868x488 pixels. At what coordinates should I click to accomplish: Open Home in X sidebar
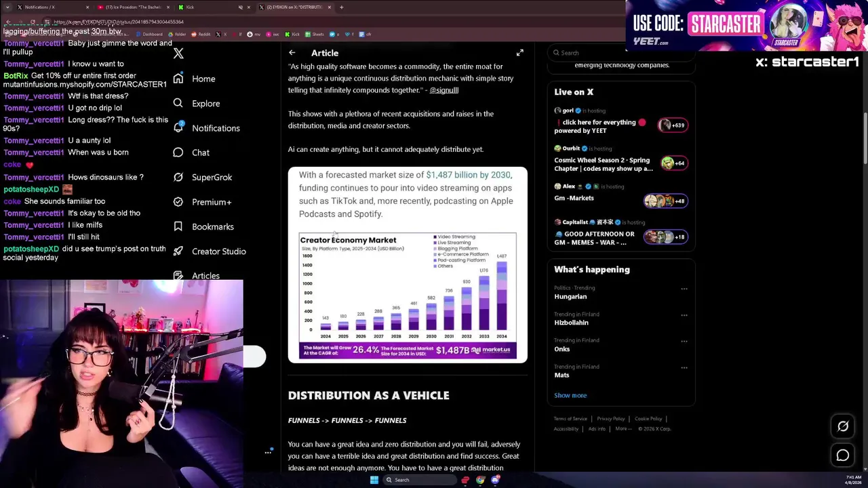click(x=194, y=79)
